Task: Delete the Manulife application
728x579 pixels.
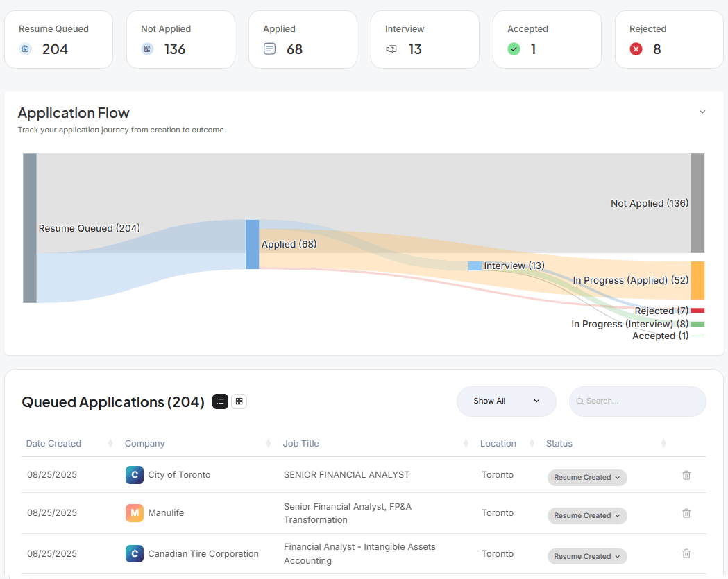Action: 686,513
